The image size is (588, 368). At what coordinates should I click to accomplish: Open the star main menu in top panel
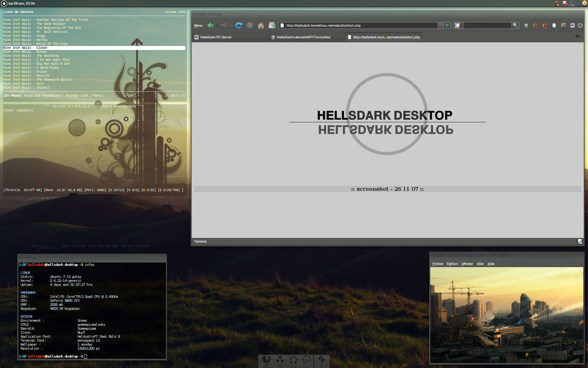(x=4, y=3)
